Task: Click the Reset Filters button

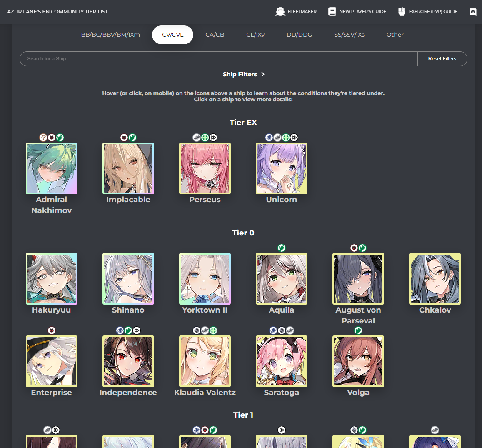Action: 442,59
